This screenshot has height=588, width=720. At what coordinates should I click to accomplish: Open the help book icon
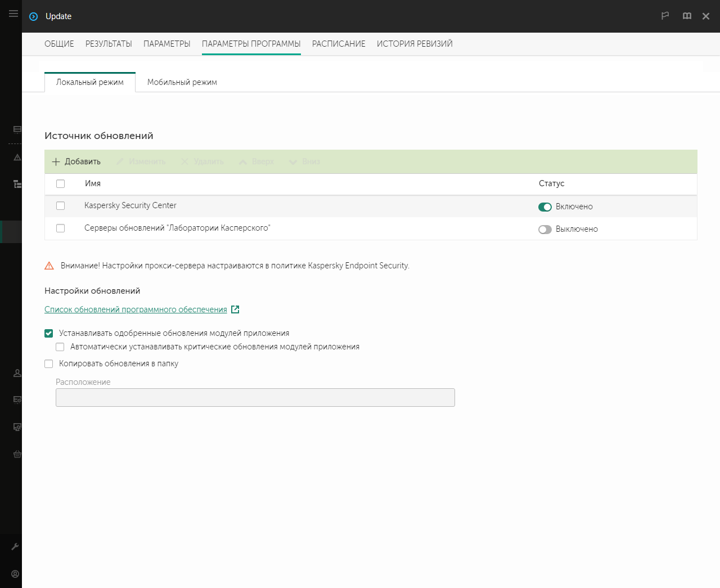pyautogui.click(x=687, y=16)
